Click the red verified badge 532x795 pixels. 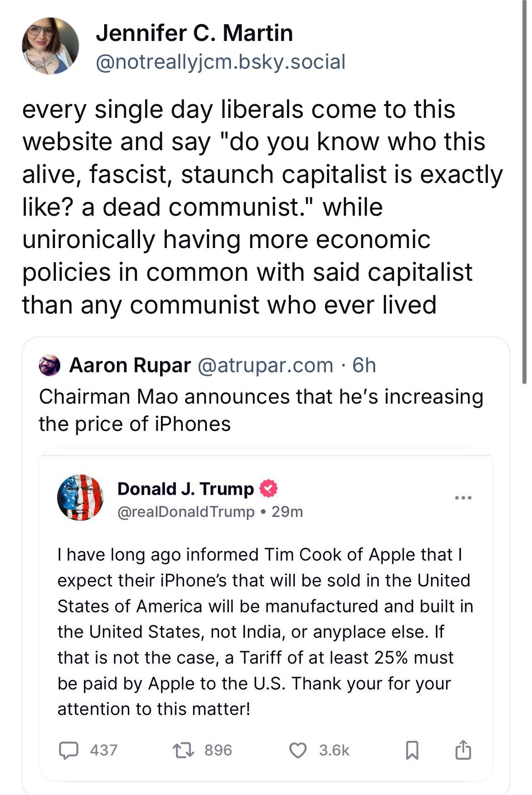[x=269, y=489]
